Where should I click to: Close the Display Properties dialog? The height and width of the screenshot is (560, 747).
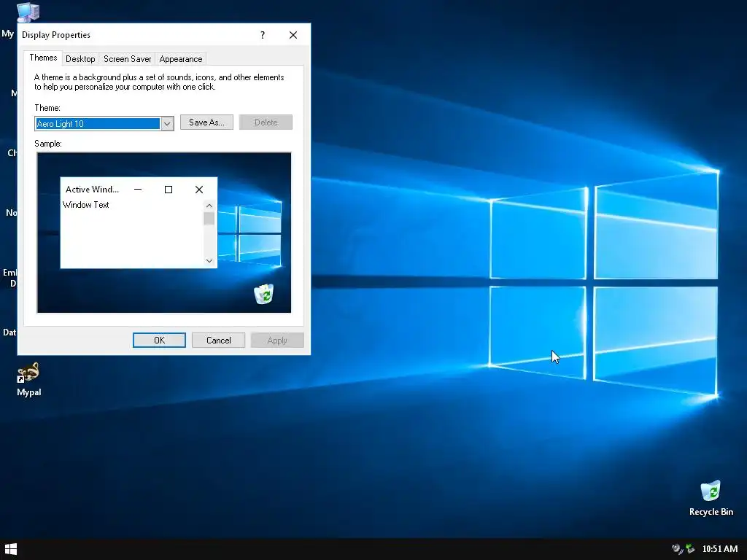click(x=293, y=35)
